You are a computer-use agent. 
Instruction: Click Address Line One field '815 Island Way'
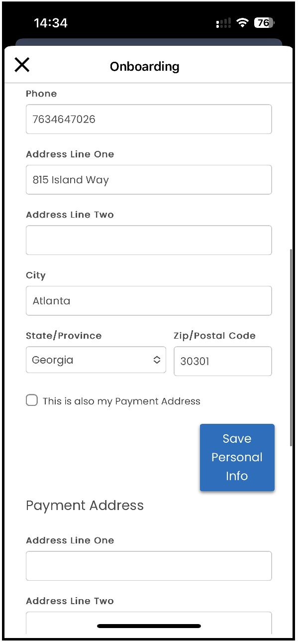[149, 180]
